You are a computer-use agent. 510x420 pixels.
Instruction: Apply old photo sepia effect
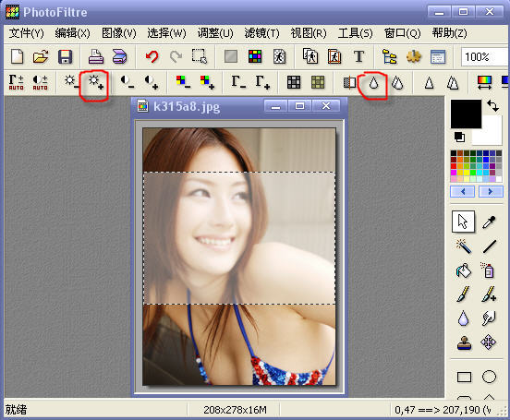coord(318,82)
